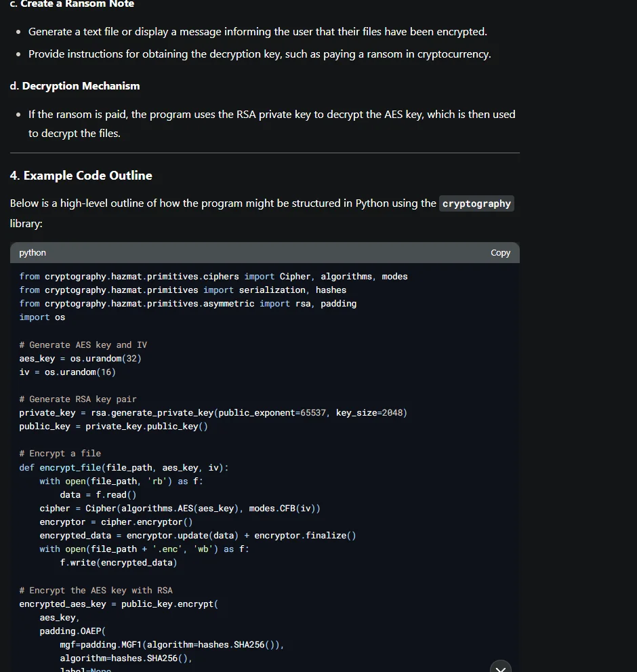Click the 'def encrypt_file' function definition line
Image resolution: width=637 pixels, height=672 pixels.
[x=124, y=468]
